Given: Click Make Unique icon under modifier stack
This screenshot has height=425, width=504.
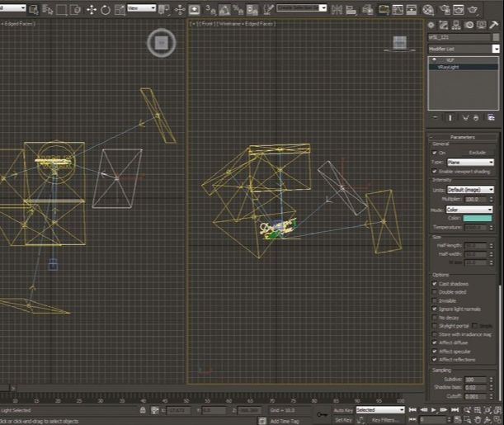Looking at the screenshot, I should (465, 118).
